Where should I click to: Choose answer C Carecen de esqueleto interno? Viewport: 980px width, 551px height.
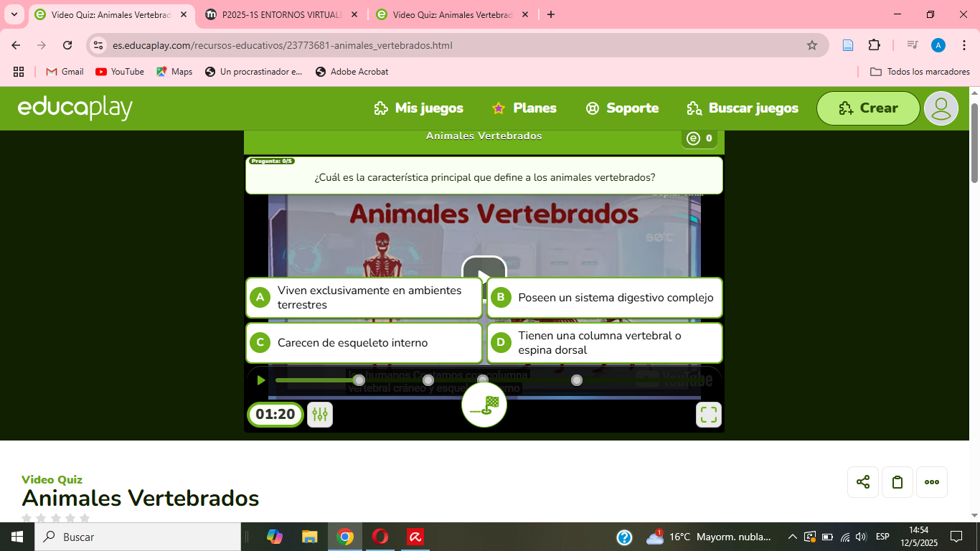[x=364, y=343]
